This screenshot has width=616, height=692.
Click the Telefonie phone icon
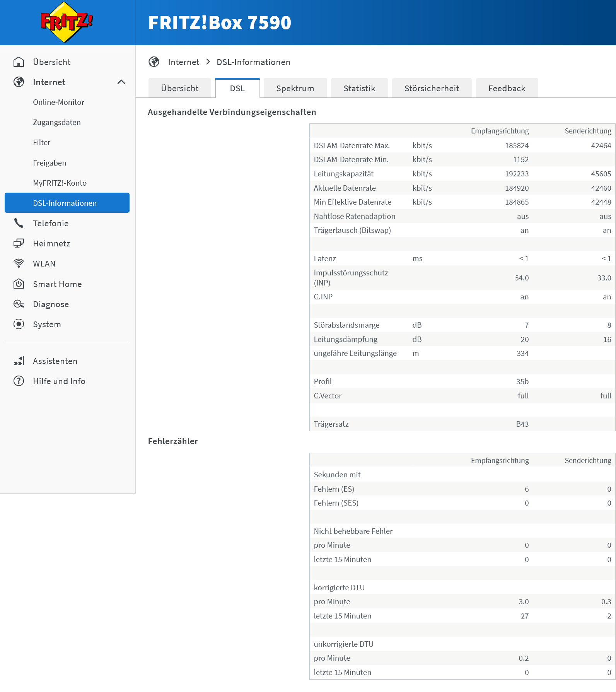(x=19, y=223)
